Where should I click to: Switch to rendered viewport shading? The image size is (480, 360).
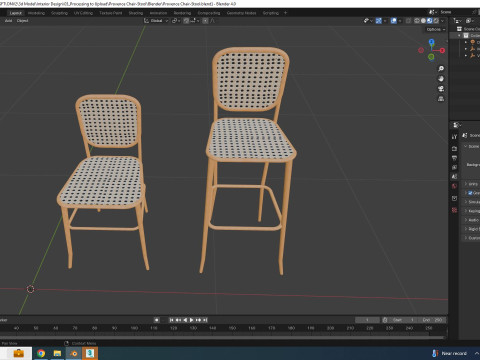[x=436, y=21]
